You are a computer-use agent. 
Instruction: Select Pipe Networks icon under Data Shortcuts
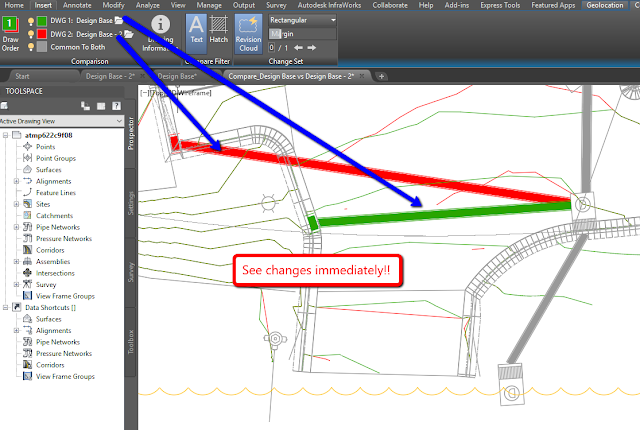pos(27,342)
